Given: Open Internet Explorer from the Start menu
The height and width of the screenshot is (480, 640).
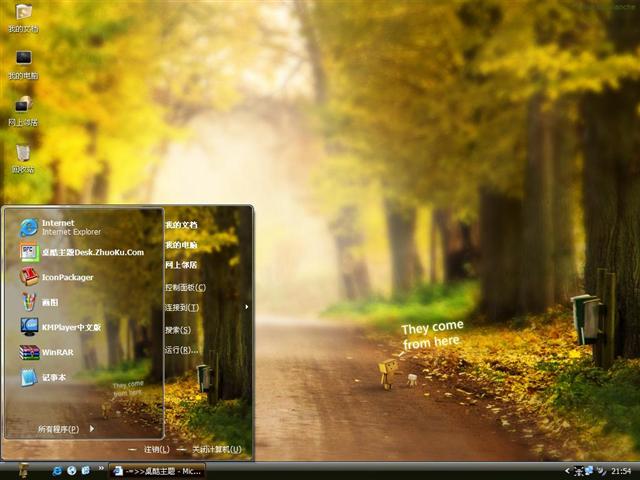Looking at the screenshot, I should tap(60, 227).
